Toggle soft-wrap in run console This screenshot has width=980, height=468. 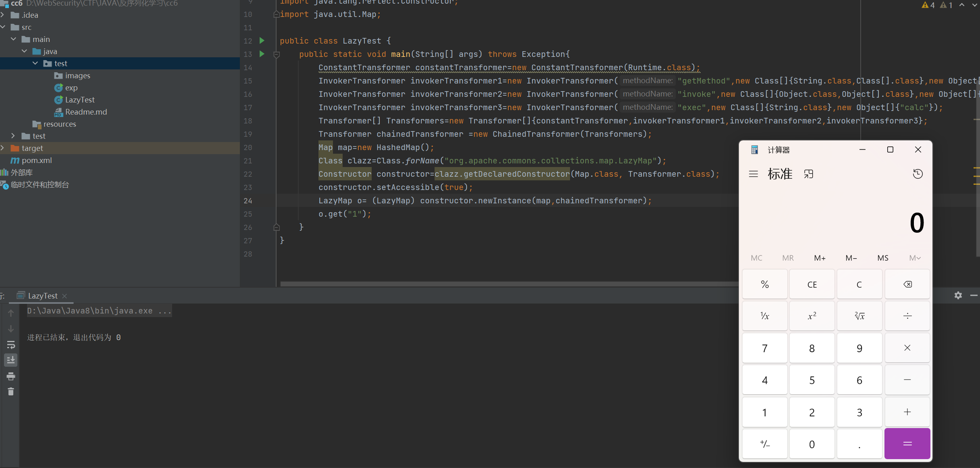pyautogui.click(x=11, y=345)
